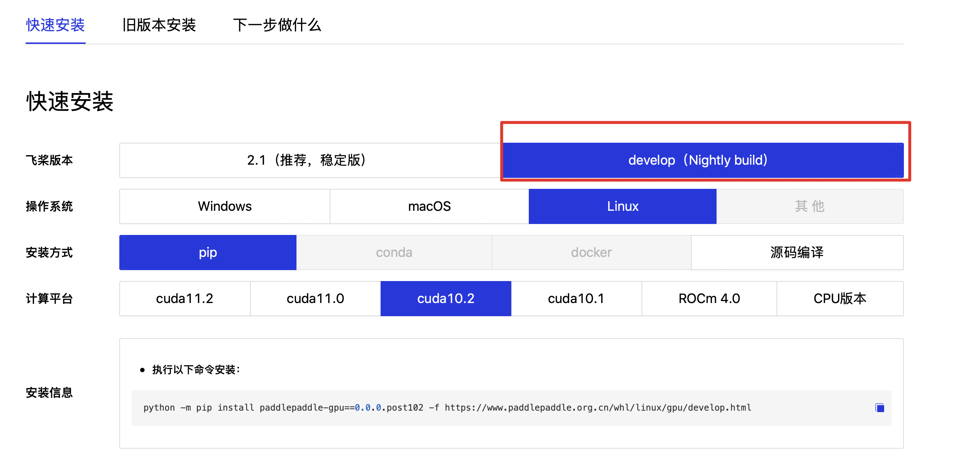Screen dimensions: 980x456
Task: Choose Windows as the operating system
Action: (224, 206)
